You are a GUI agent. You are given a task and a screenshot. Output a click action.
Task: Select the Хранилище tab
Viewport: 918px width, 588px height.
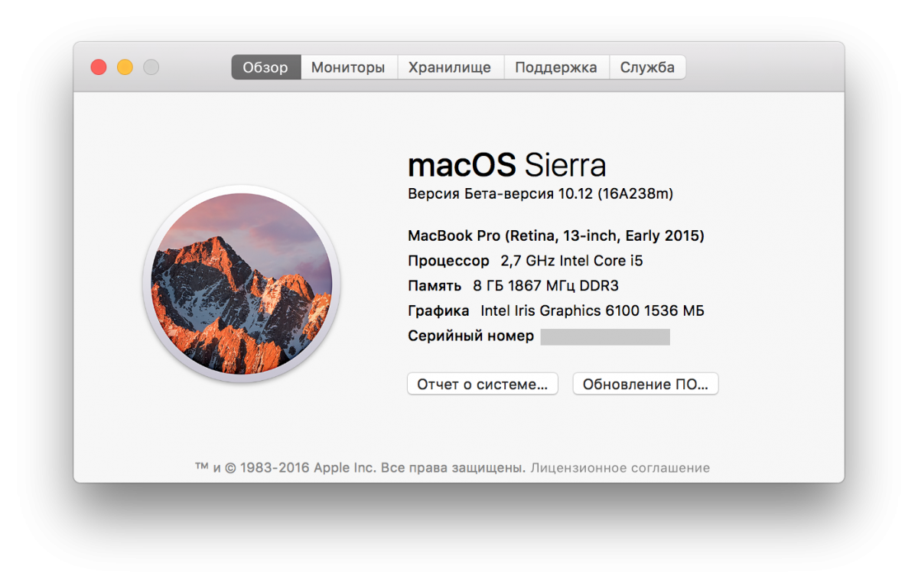[x=450, y=67]
